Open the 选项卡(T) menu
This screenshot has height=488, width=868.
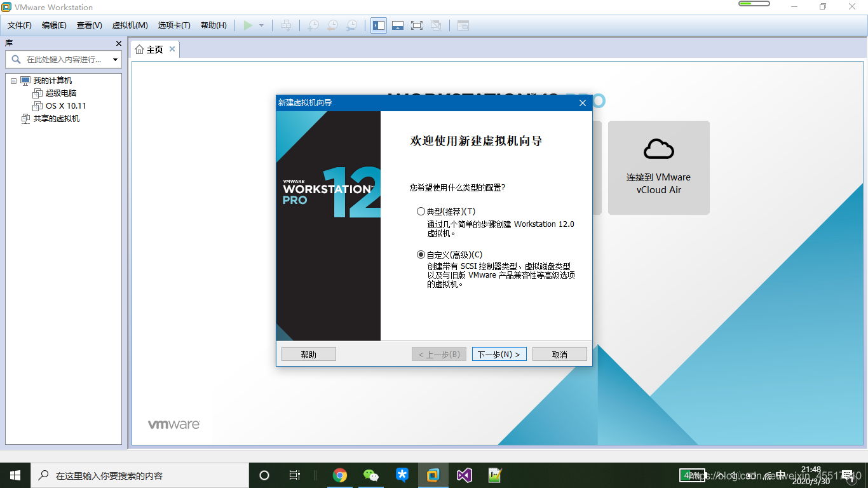[174, 25]
